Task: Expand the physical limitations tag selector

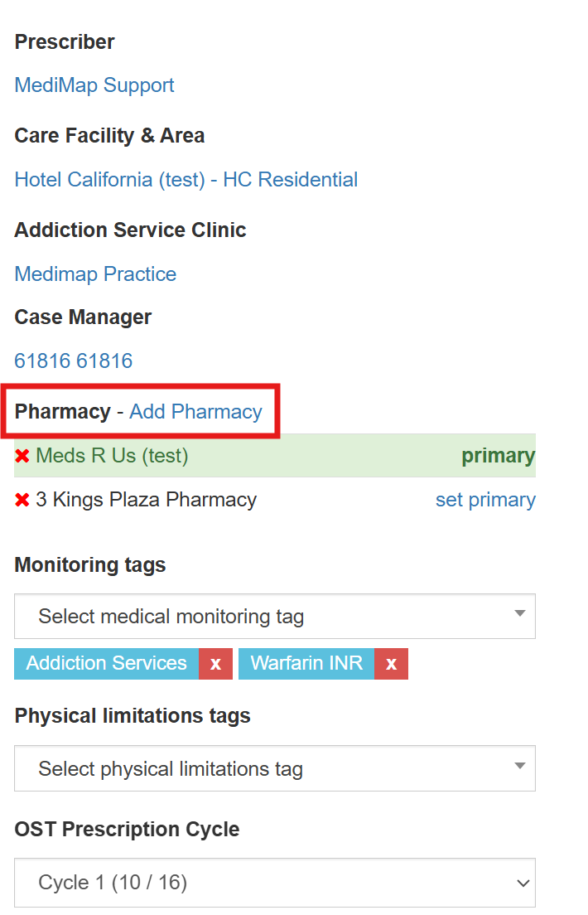Action: (274, 768)
